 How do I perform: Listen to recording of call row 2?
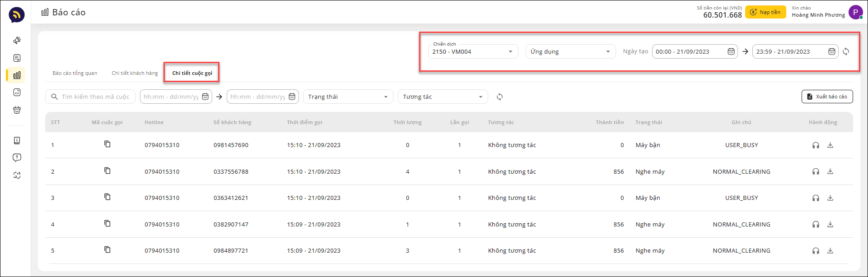[816, 171]
